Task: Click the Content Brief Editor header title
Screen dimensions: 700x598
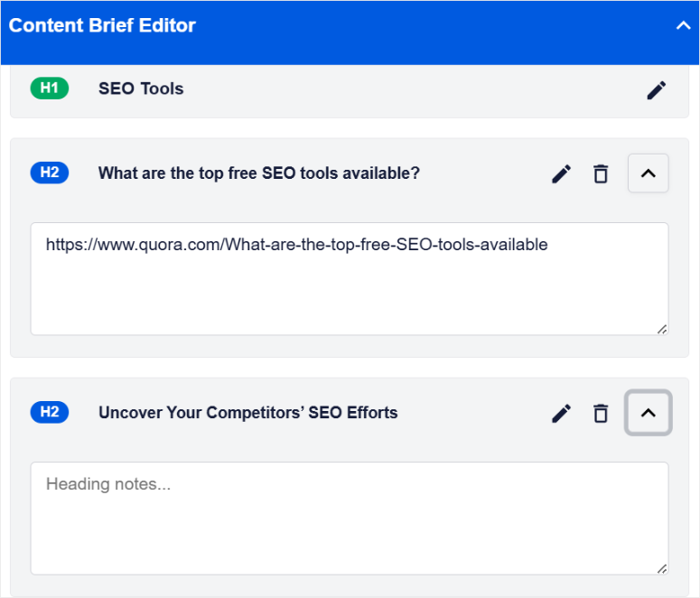Action: (102, 25)
